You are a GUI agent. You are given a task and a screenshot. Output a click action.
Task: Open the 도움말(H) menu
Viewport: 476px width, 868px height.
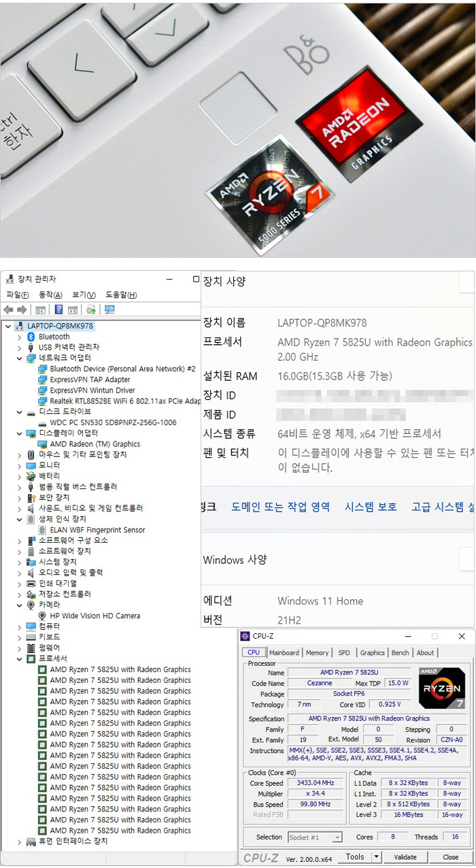pyautogui.click(x=121, y=295)
